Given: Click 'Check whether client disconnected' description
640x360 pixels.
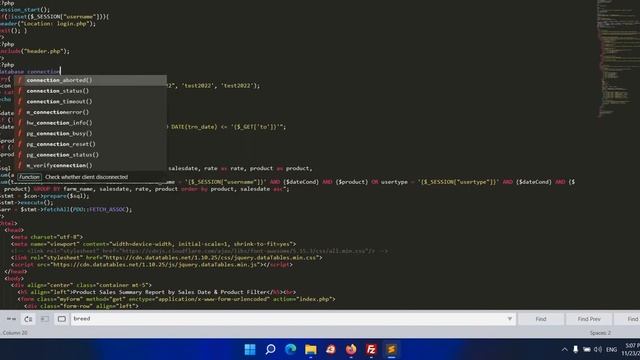Looking at the screenshot, I should tap(87, 177).
